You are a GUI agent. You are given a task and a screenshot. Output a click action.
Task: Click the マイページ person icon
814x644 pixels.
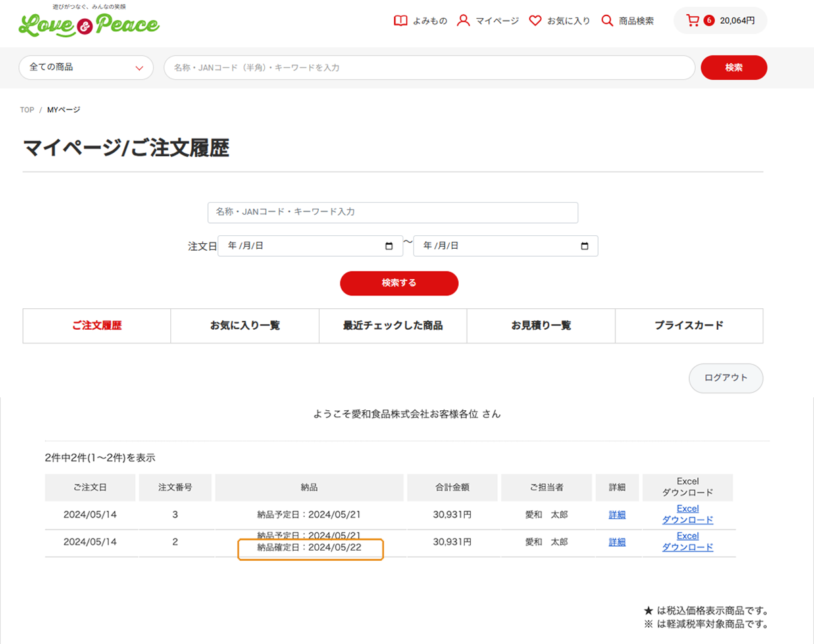pos(463,21)
